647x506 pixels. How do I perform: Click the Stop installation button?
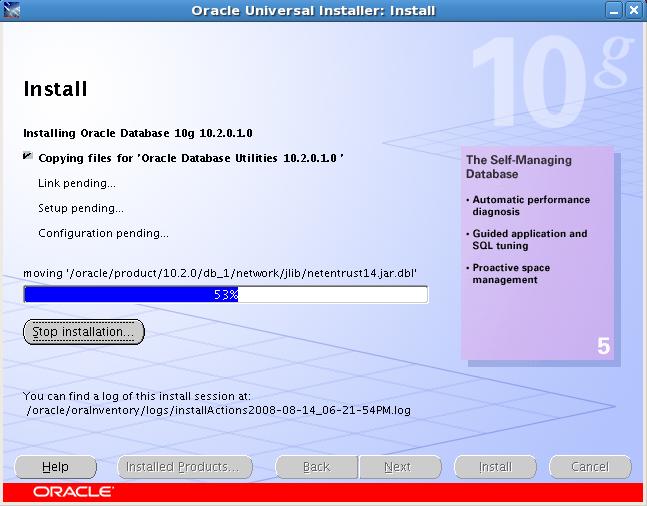pyautogui.click(x=84, y=332)
